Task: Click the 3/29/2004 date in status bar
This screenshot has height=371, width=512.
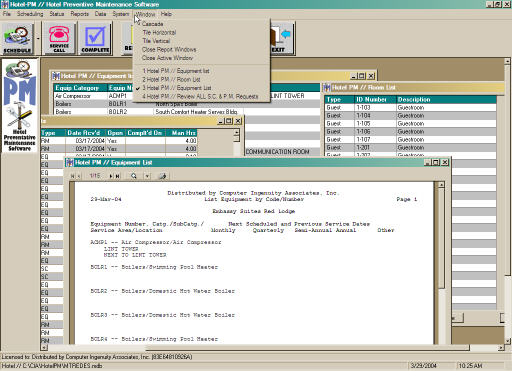Action: pos(423,366)
